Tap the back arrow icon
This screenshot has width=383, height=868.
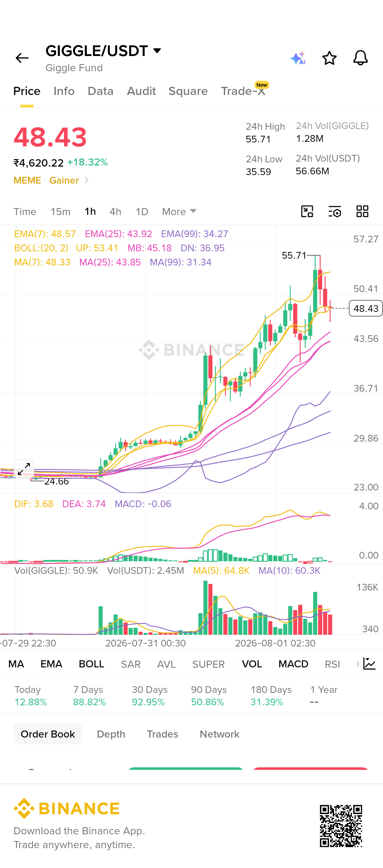coord(22,58)
